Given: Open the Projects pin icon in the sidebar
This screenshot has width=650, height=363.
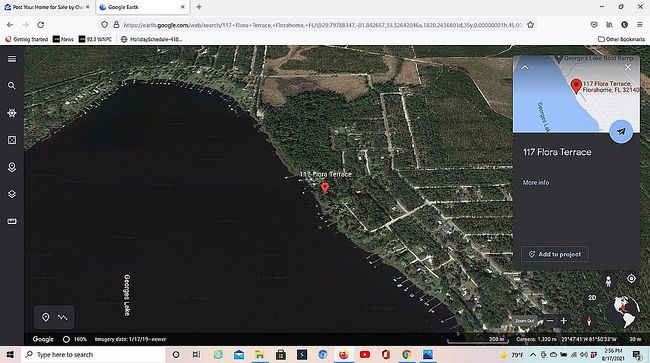Looking at the screenshot, I should (12, 167).
